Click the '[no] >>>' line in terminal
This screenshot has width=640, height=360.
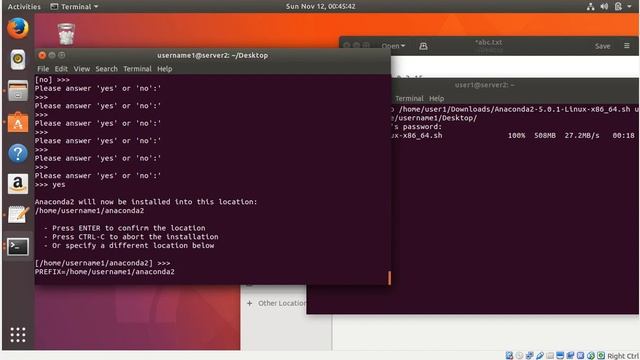coord(52,80)
